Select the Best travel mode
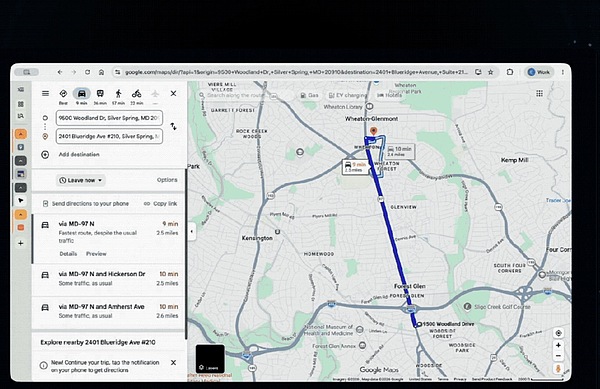 click(x=63, y=96)
